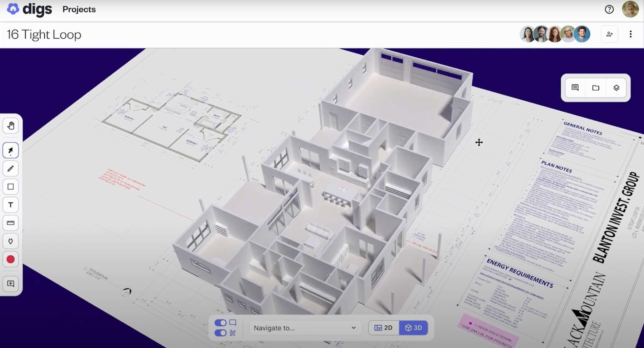Open the comments panel icon
The height and width of the screenshot is (348, 644).
575,88
